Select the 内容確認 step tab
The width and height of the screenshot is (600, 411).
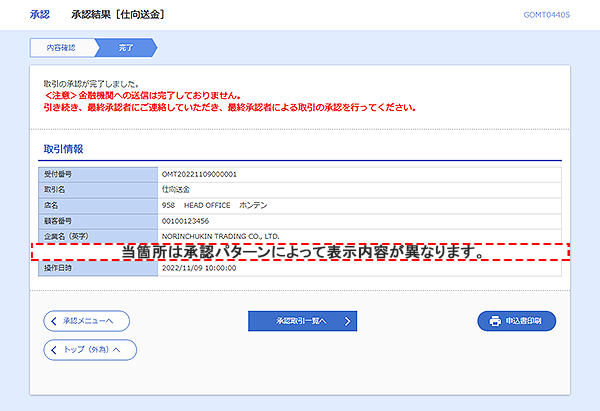[61, 48]
